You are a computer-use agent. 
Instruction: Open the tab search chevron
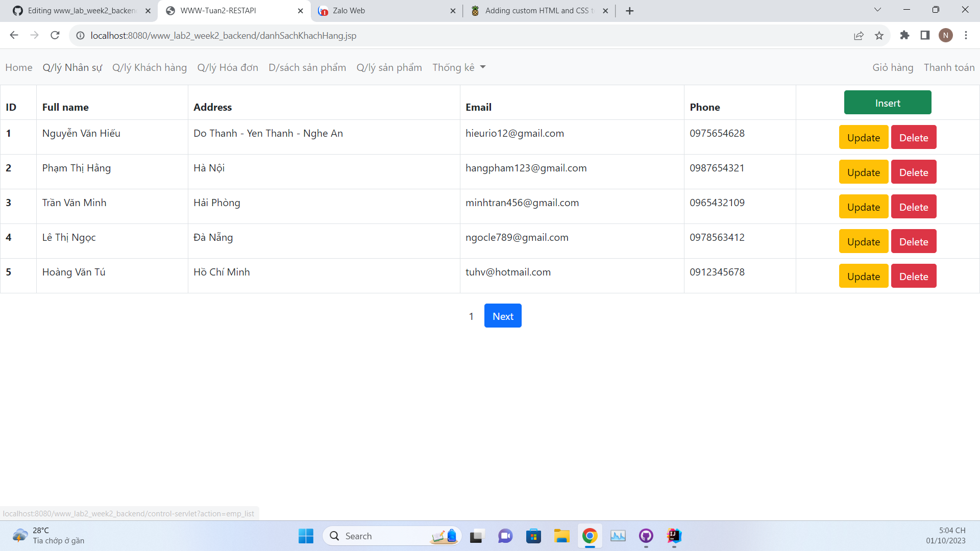pyautogui.click(x=877, y=9)
